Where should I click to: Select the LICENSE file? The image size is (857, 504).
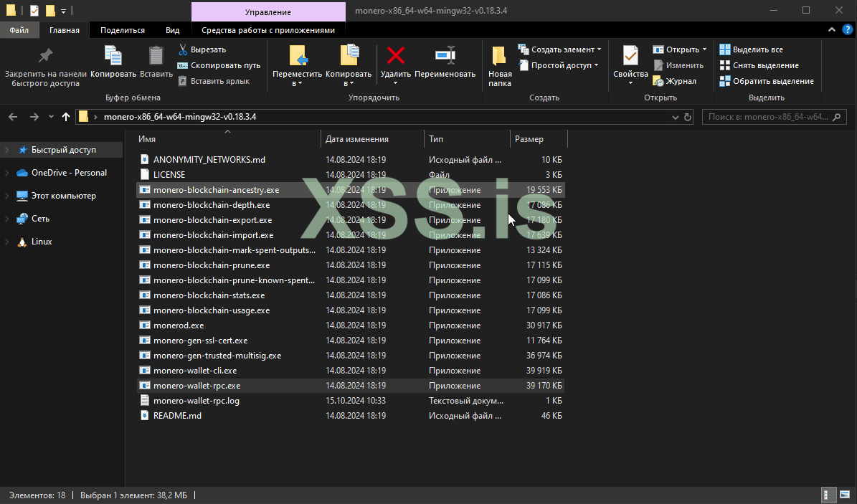click(x=351, y=175)
